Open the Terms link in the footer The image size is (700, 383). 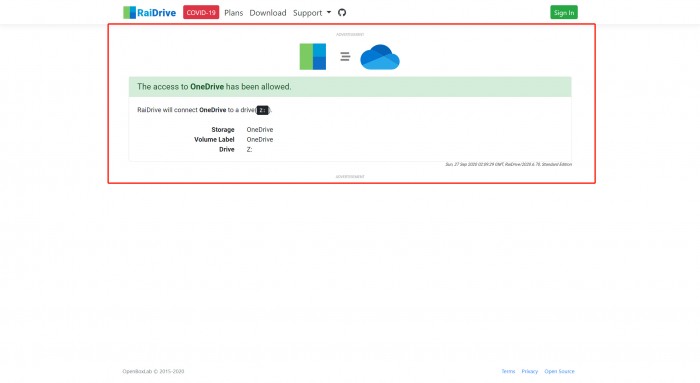(x=508, y=371)
